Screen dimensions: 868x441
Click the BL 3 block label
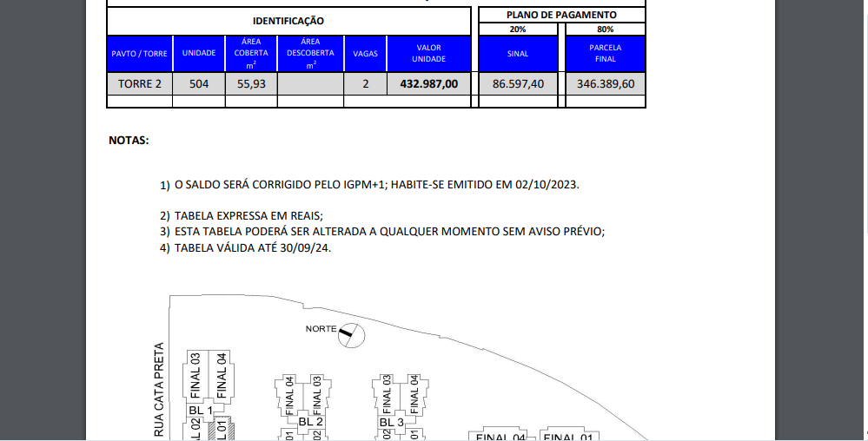pos(391,422)
